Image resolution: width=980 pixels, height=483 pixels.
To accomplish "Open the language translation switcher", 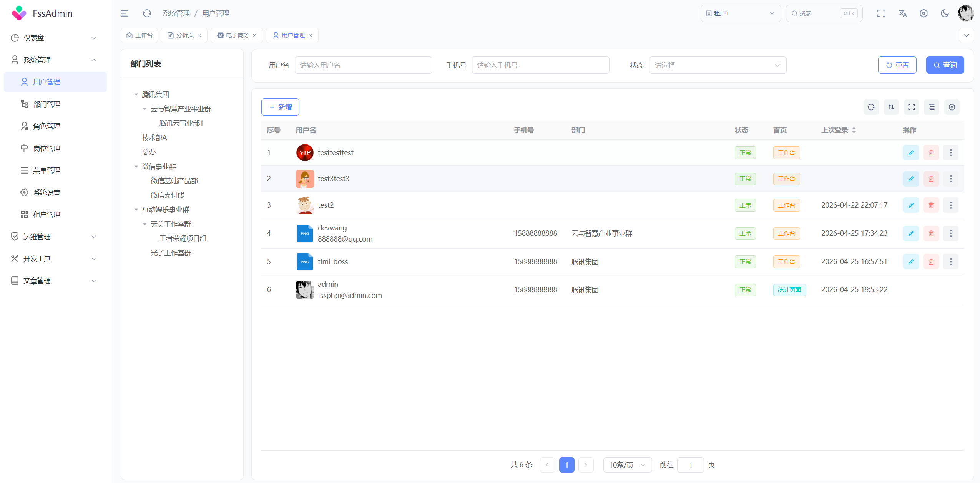I will [902, 13].
